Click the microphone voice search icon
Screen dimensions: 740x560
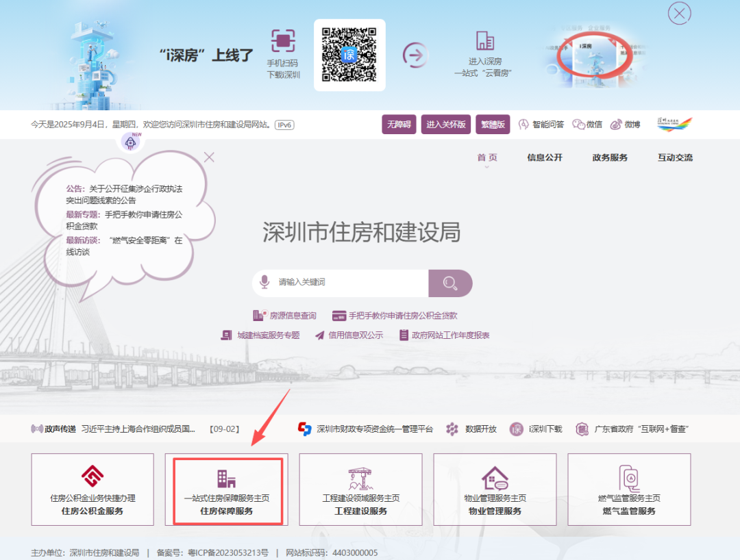point(264,282)
